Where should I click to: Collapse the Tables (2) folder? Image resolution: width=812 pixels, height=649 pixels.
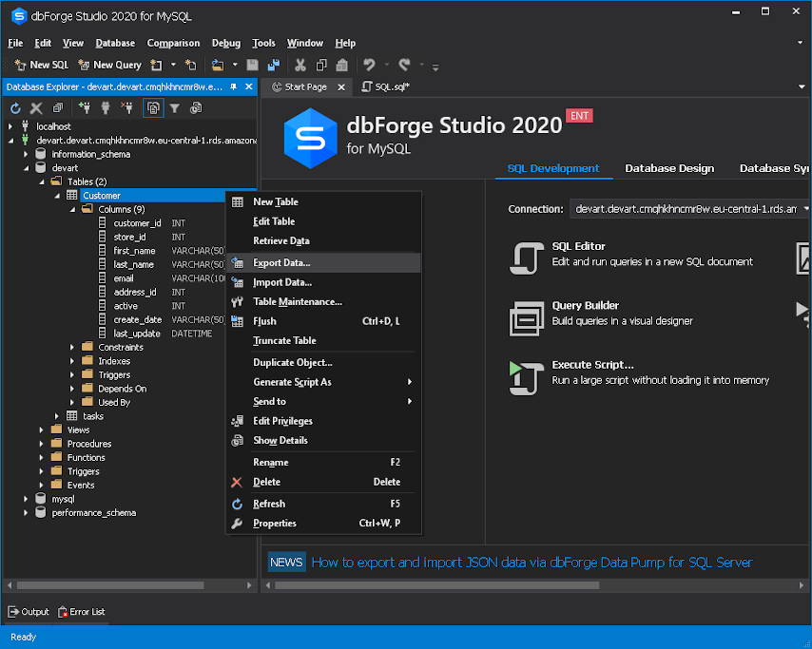pos(42,181)
